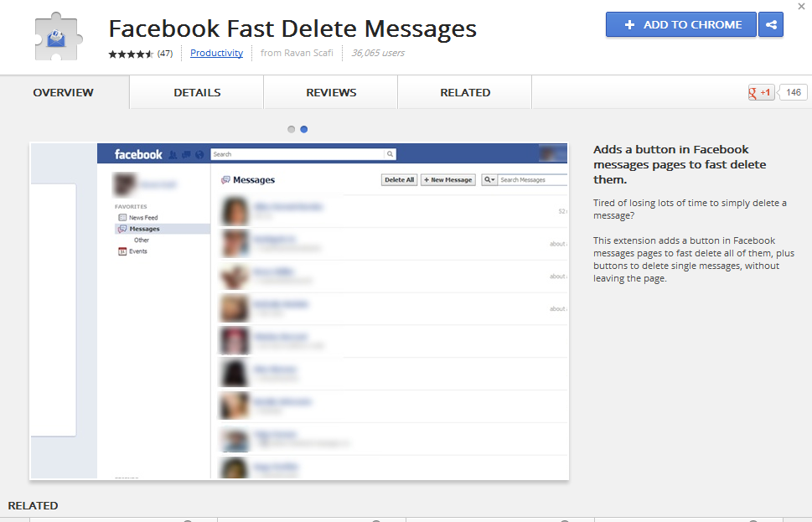Click the friend requests icon in Facebook bar
The height and width of the screenshot is (522, 812).
tap(173, 155)
